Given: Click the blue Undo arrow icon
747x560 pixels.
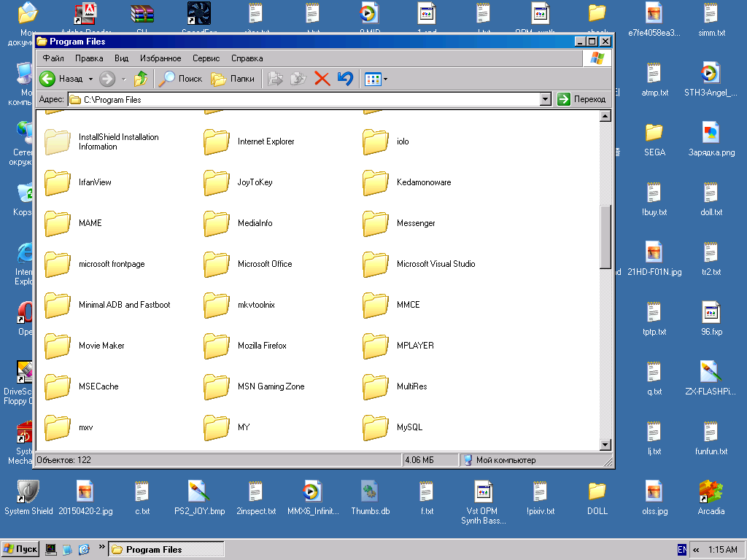Looking at the screenshot, I should (345, 79).
